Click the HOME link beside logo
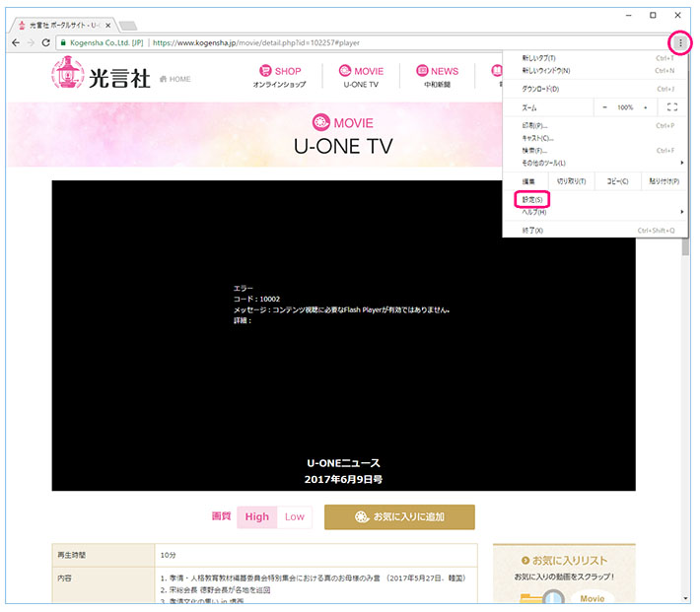This screenshot has width=700, height=612. [175, 79]
